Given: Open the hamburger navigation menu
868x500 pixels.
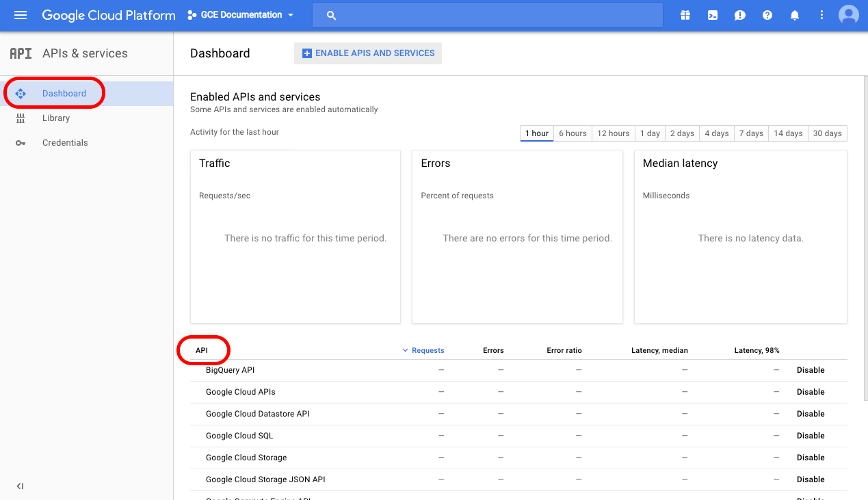Looking at the screenshot, I should [21, 15].
